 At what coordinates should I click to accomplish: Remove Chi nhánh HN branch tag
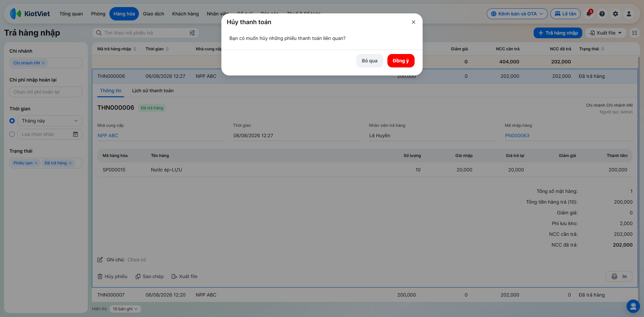43,63
